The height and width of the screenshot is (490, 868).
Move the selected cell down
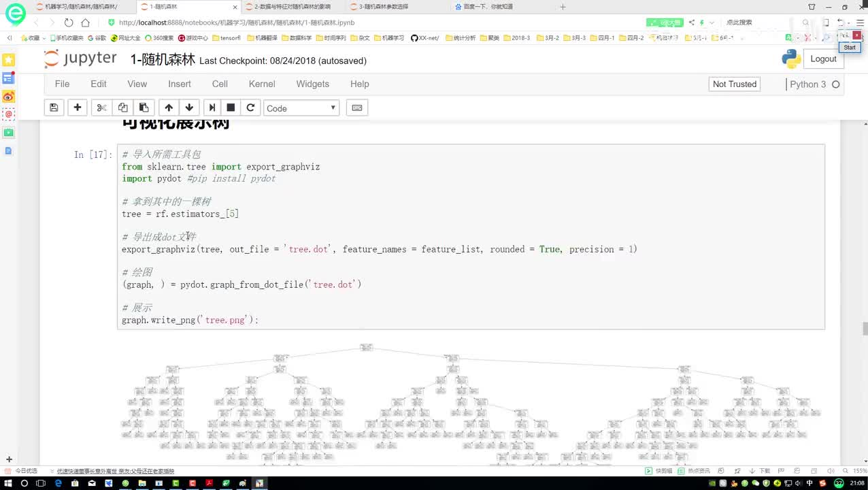click(189, 108)
